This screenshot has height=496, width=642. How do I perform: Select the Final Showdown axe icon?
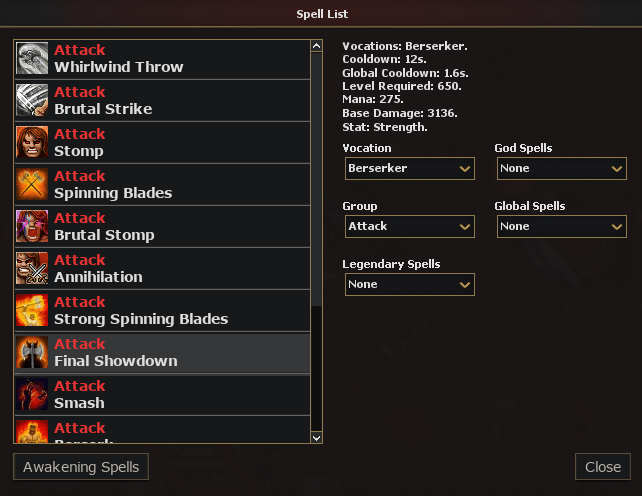[32, 352]
